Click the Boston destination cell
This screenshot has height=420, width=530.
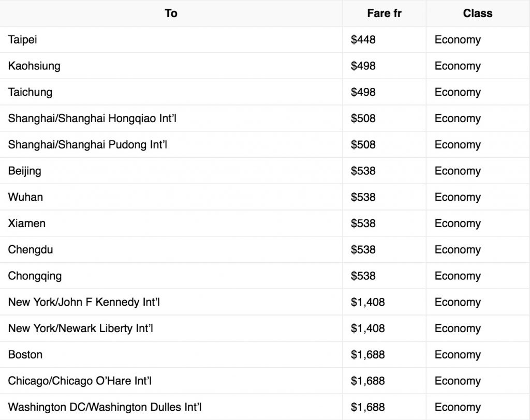point(25,355)
